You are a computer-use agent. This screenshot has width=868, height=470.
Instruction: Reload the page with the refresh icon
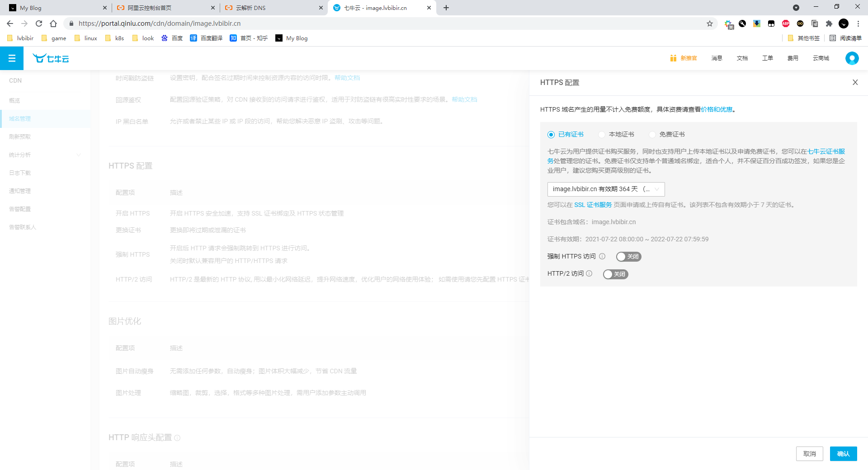click(39, 23)
